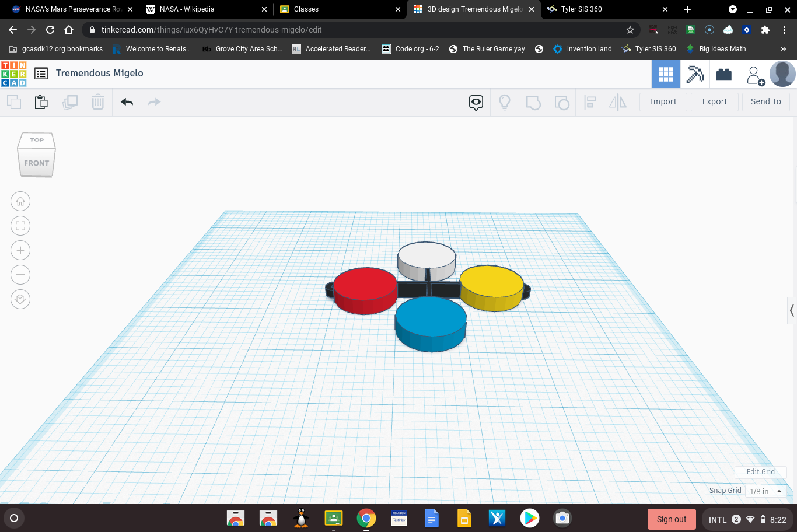Expand hidden bookmarks chevron
This screenshot has width=797, height=532.
784,49
